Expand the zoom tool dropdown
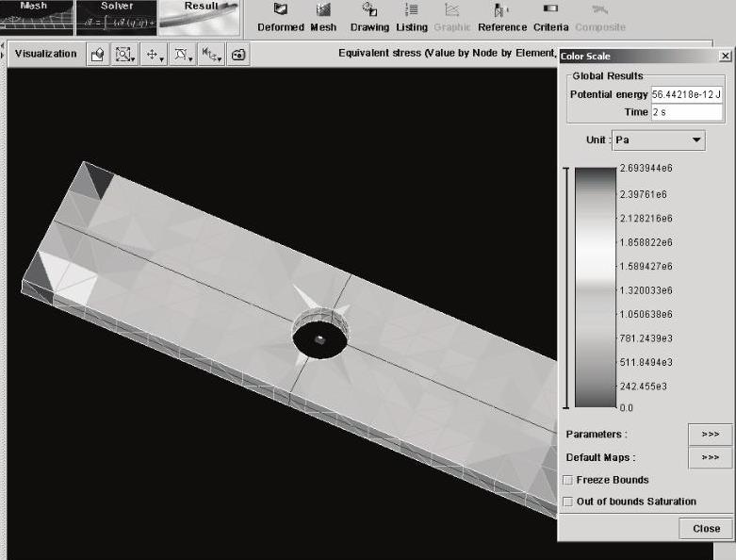This screenshot has height=560, width=736. point(125,55)
